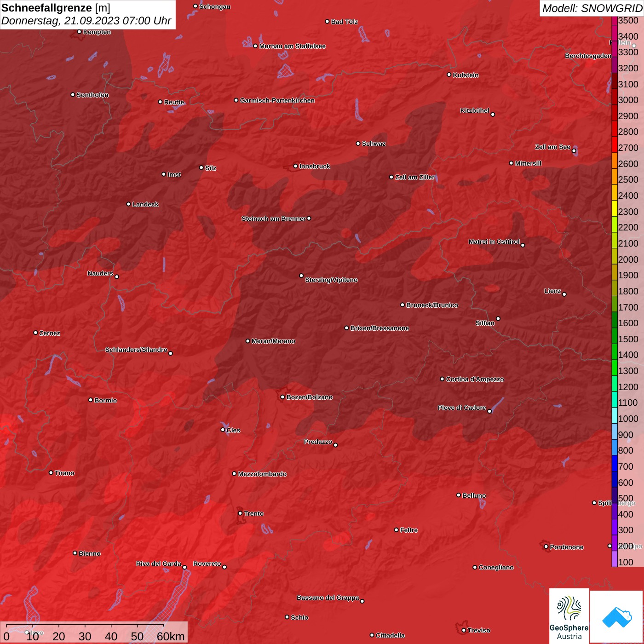This screenshot has height=644, width=644.
Task: Click the Trento city marker
Action: [240, 513]
